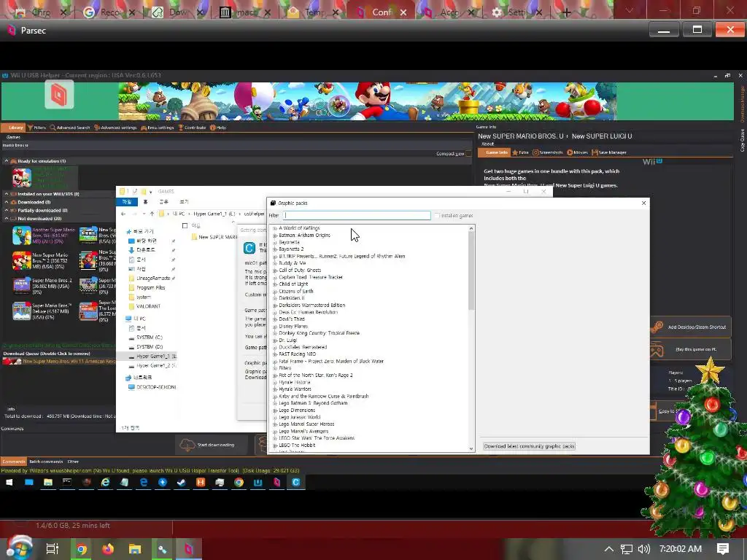
Task: Open Internet Explorer in the remote taskbar
Action: click(105, 483)
